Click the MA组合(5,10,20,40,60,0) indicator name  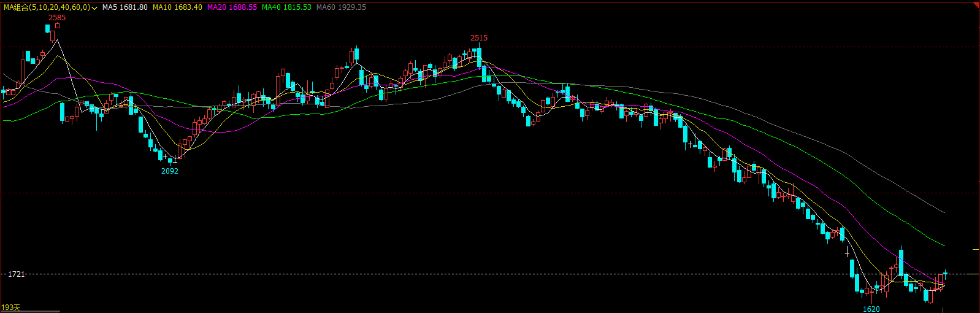[x=47, y=7]
